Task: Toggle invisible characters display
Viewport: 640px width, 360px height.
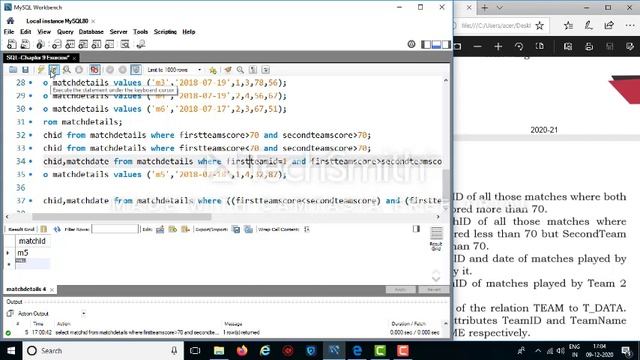Action: coord(253,70)
